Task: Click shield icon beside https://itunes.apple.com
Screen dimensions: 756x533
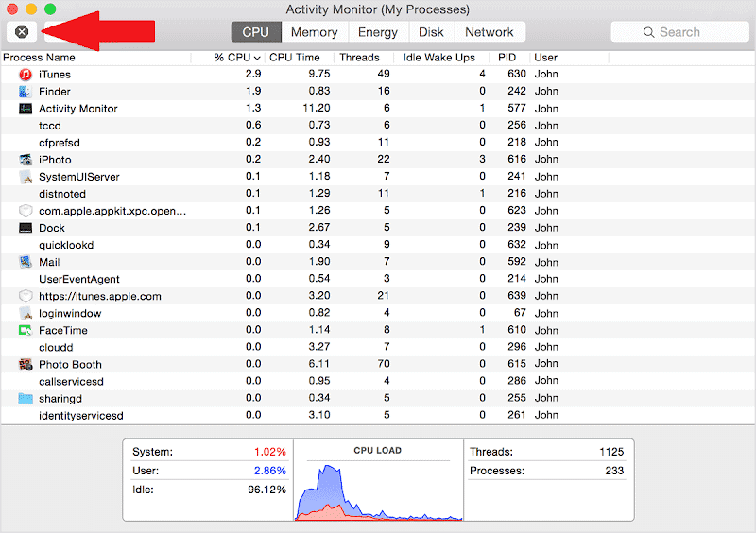Action: (x=26, y=296)
